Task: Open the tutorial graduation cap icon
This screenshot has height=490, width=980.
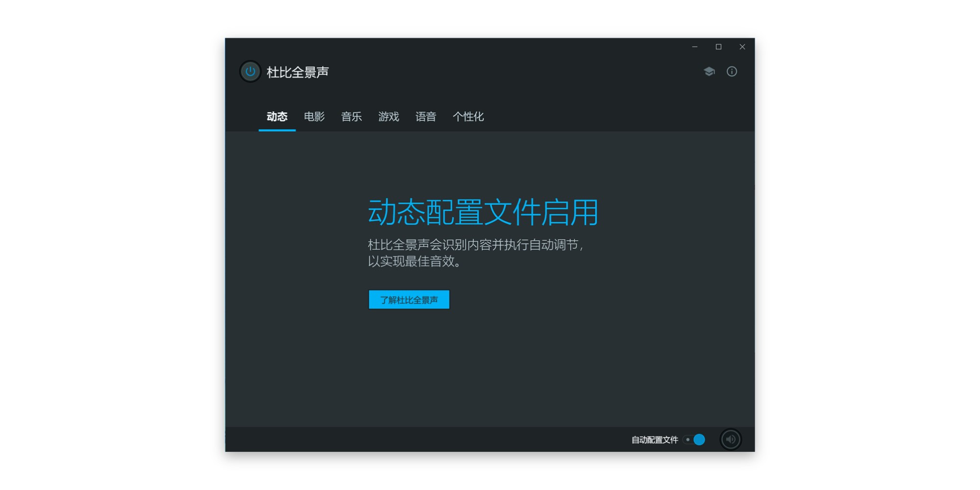Action: click(709, 72)
